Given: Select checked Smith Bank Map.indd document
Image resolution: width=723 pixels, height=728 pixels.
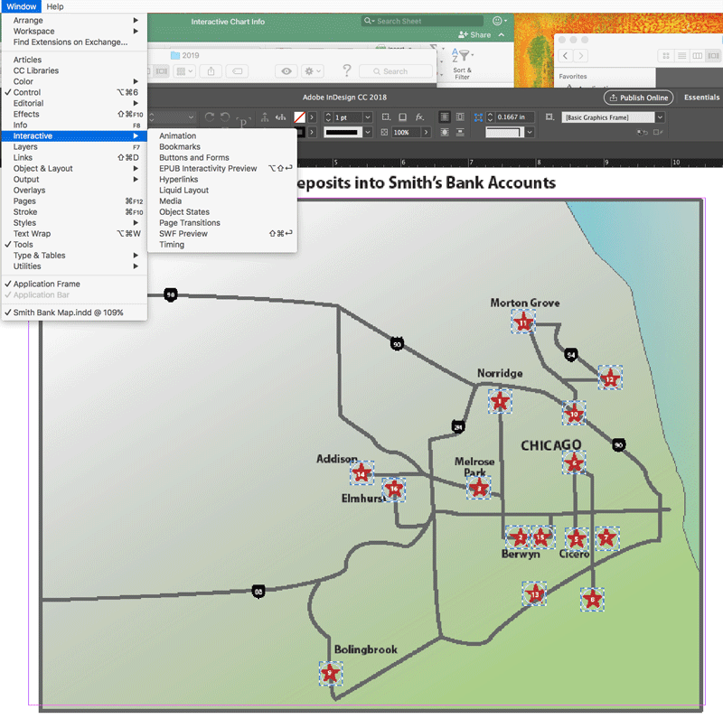Looking at the screenshot, I should tap(68, 313).
